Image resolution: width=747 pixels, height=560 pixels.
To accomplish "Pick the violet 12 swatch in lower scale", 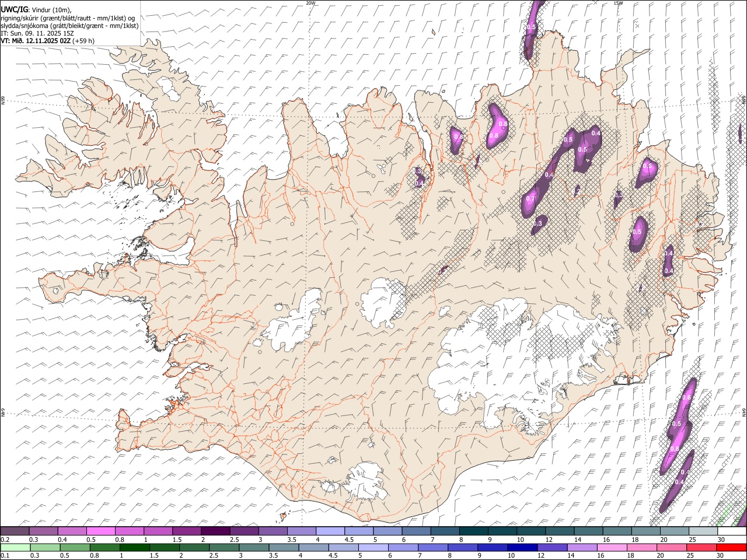I will point(551,547).
